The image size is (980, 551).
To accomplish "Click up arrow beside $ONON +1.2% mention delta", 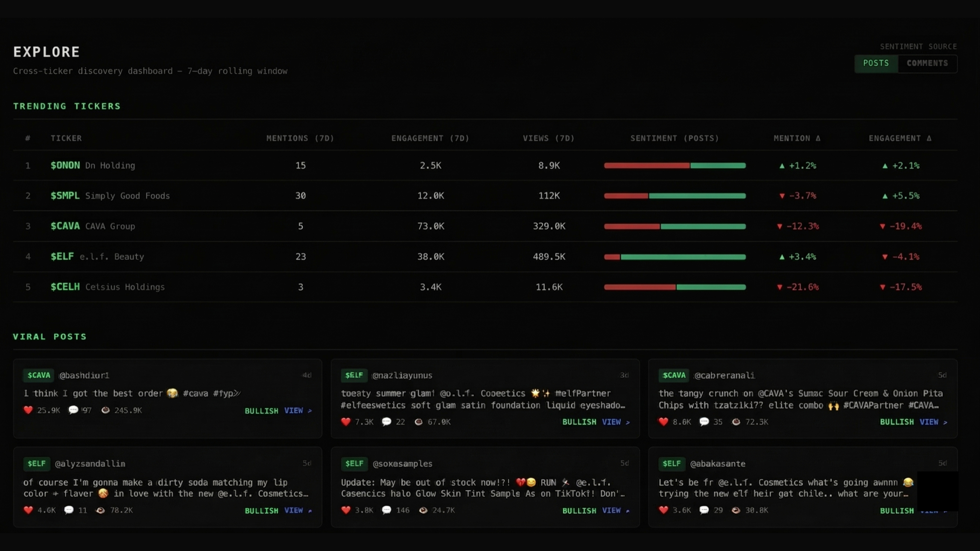I will [782, 166].
